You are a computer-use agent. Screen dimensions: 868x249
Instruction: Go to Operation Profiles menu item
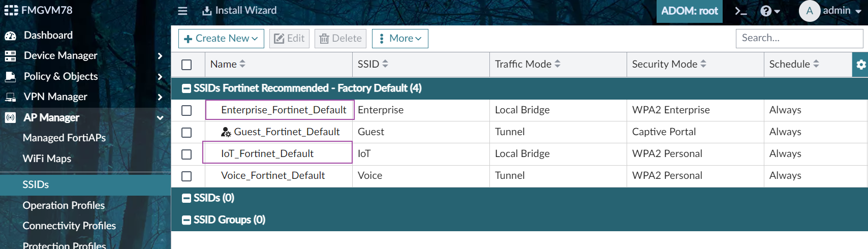[64, 205]
